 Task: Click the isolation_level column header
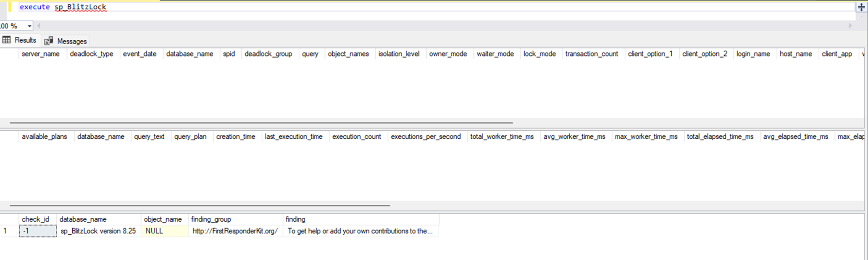(399, 54)
